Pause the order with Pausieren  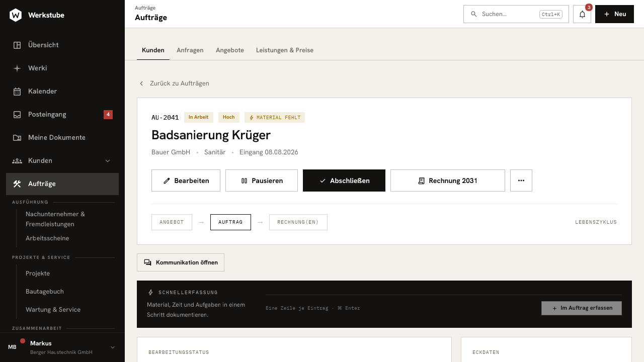click(262, 180)
